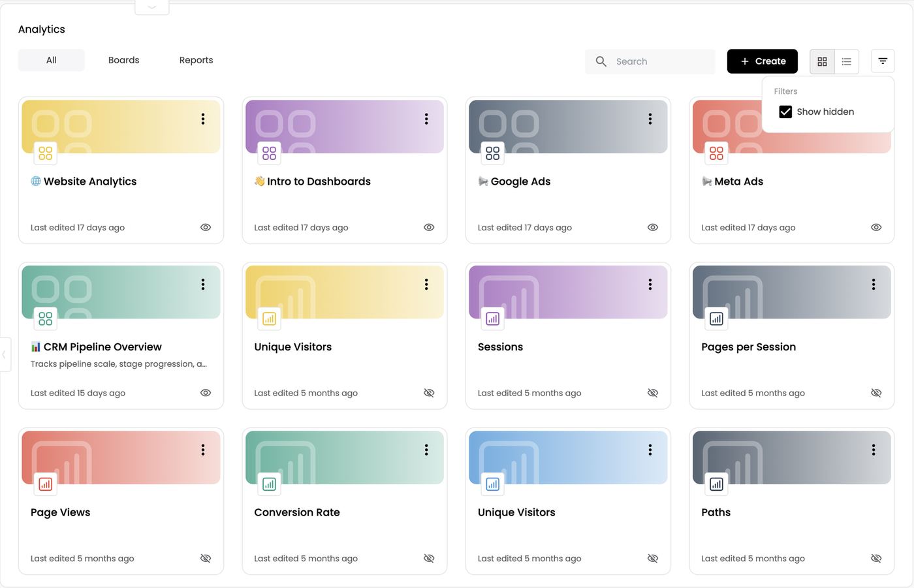Click the sidebar chevron on left edge
Image resolution: width=914 pixels, height=588 pixels.
click(x=4, y=354)
